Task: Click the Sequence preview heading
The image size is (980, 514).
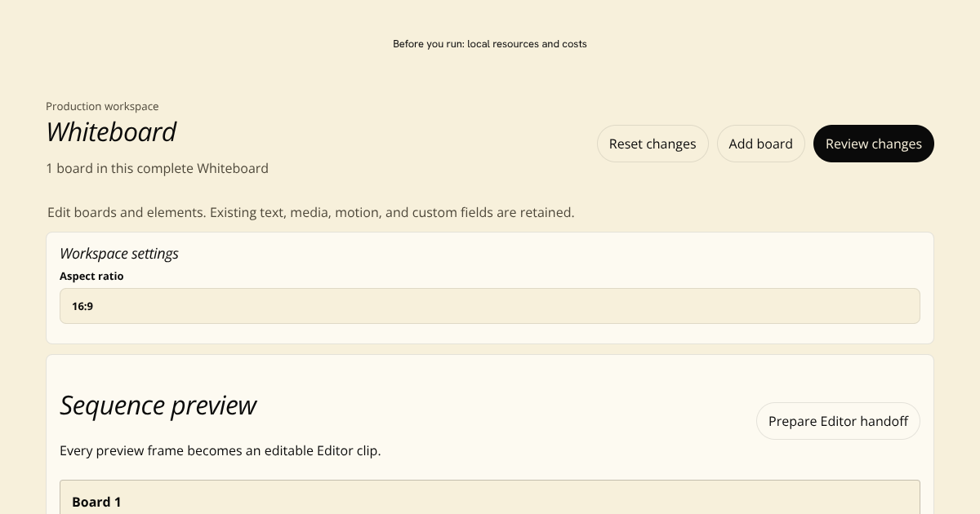Action: 158,405
